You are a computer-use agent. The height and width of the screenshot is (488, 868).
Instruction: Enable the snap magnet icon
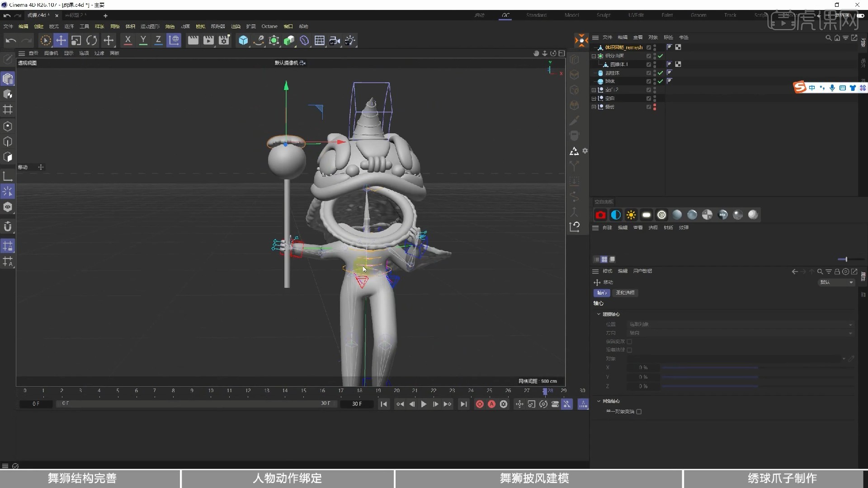pyautogui.click(x=8, y=226)
